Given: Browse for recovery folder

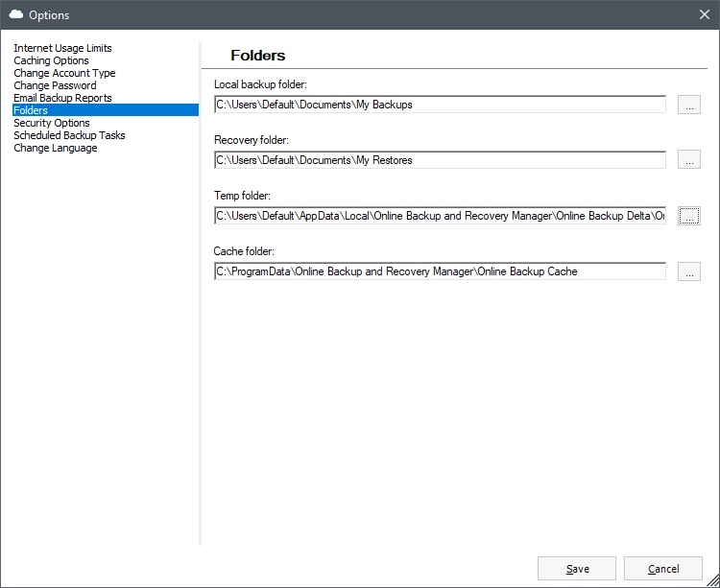Looking at the screenshot, I should click(688, 159).
